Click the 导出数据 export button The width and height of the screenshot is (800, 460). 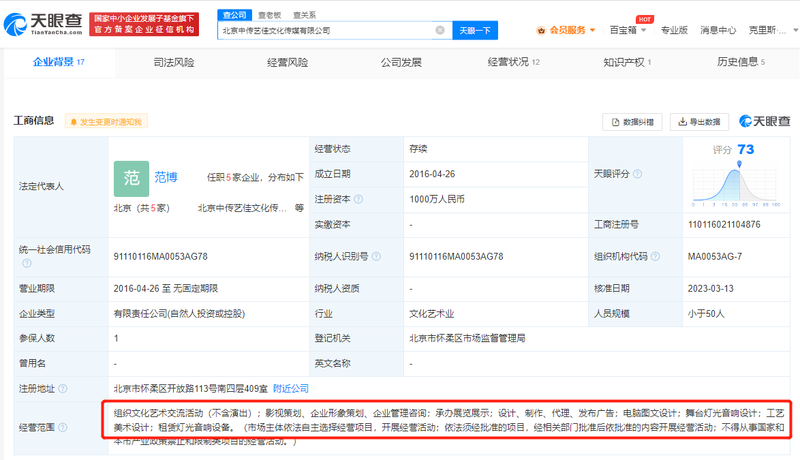699,121
